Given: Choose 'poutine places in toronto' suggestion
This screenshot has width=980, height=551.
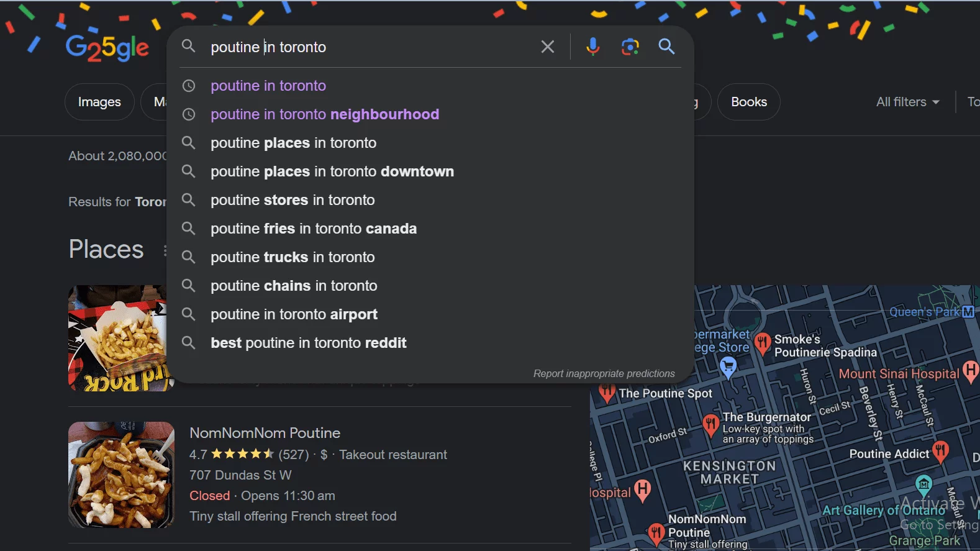Looking at the screenshot, I should (x=294, y=143).
